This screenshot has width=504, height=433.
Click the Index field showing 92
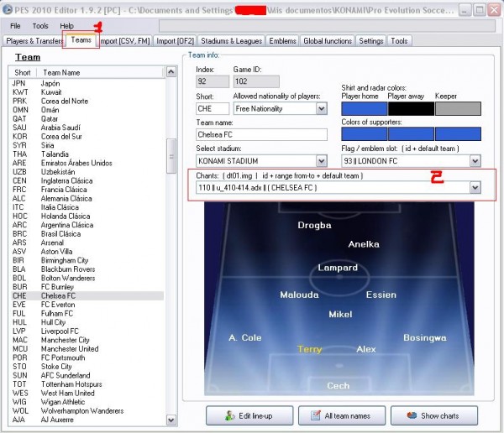(213, 81)
